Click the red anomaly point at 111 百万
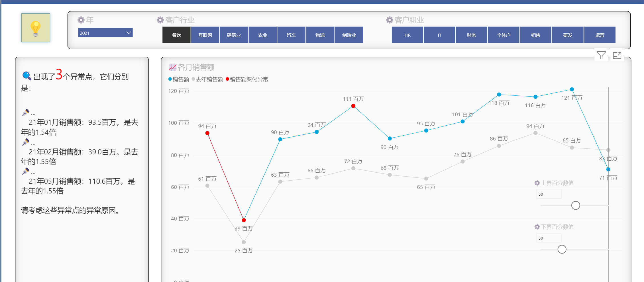644x282 pixels. click(353, 106)
